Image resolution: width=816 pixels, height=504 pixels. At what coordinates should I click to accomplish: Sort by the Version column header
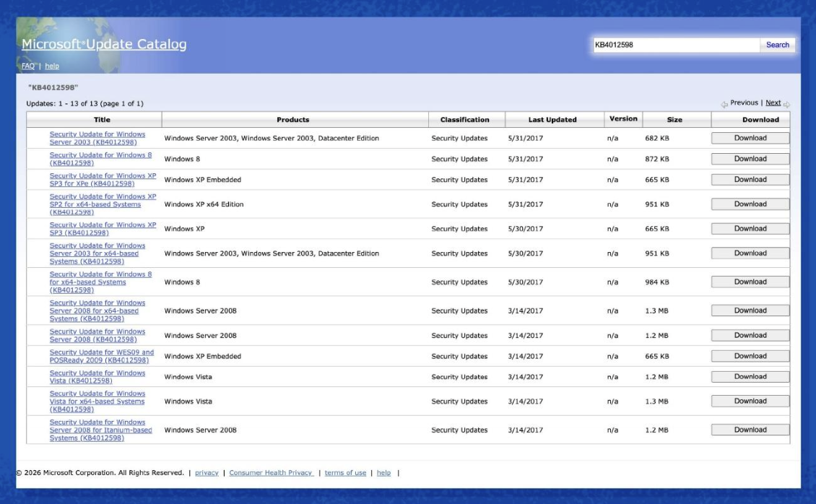623,118
